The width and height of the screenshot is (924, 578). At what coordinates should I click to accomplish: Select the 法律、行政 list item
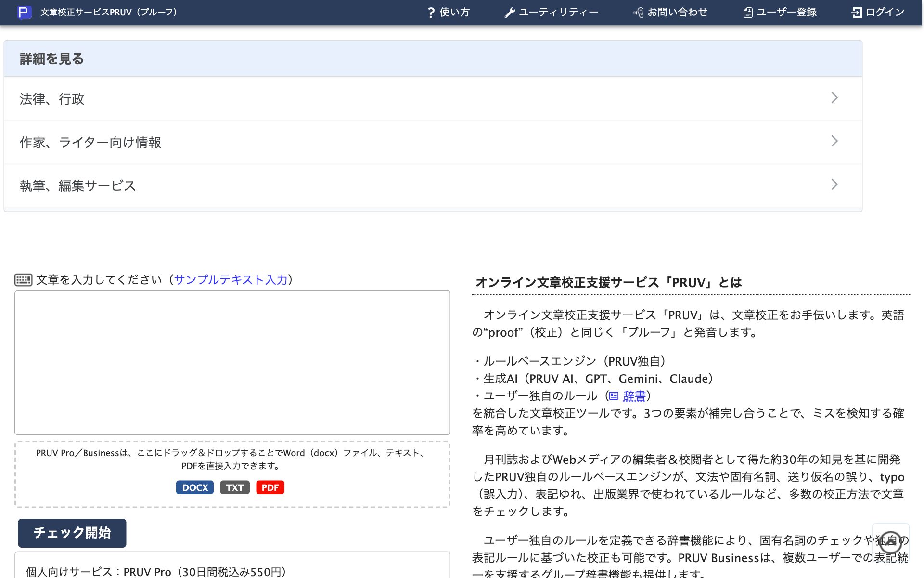(433, 99)
